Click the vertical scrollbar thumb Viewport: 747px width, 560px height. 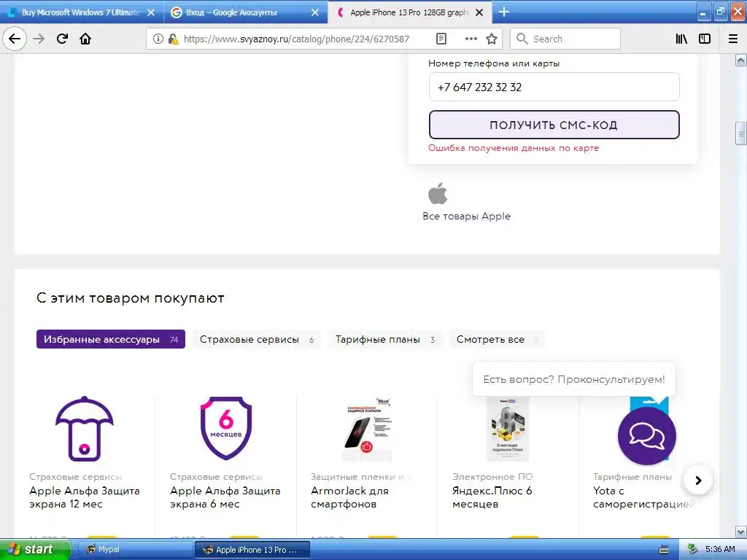point(741,133)
